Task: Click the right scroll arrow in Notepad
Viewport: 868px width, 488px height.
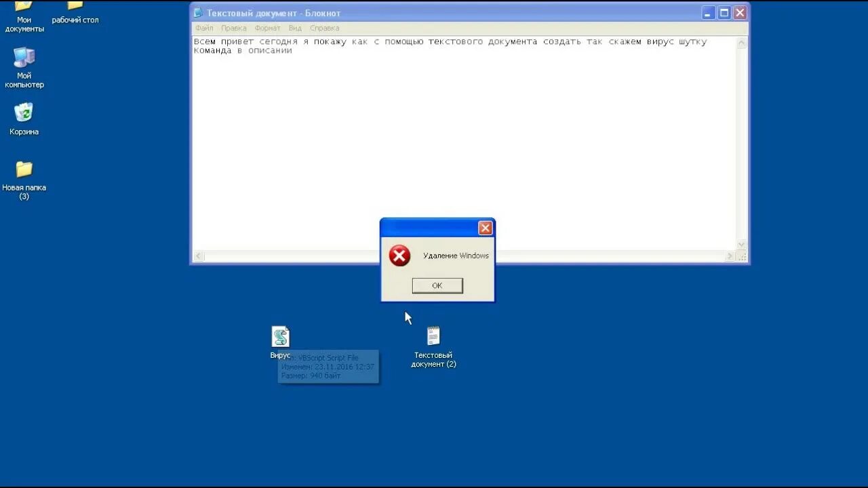Action: (x=730, y=256)
